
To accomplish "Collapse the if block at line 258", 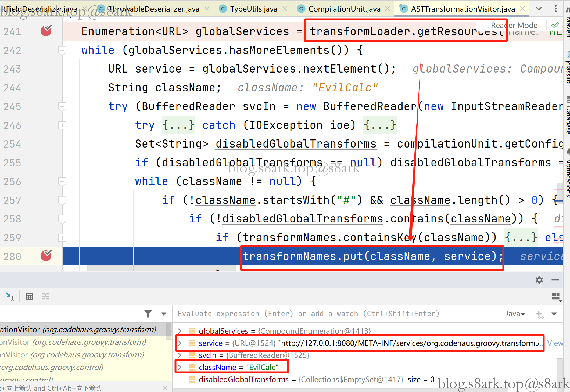I will [62, 219].
